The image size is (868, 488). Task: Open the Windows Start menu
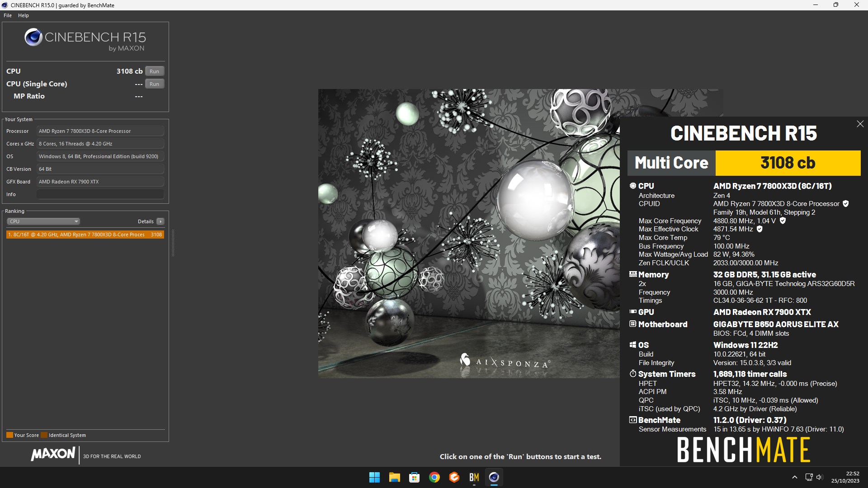click(x=374, y=477)
